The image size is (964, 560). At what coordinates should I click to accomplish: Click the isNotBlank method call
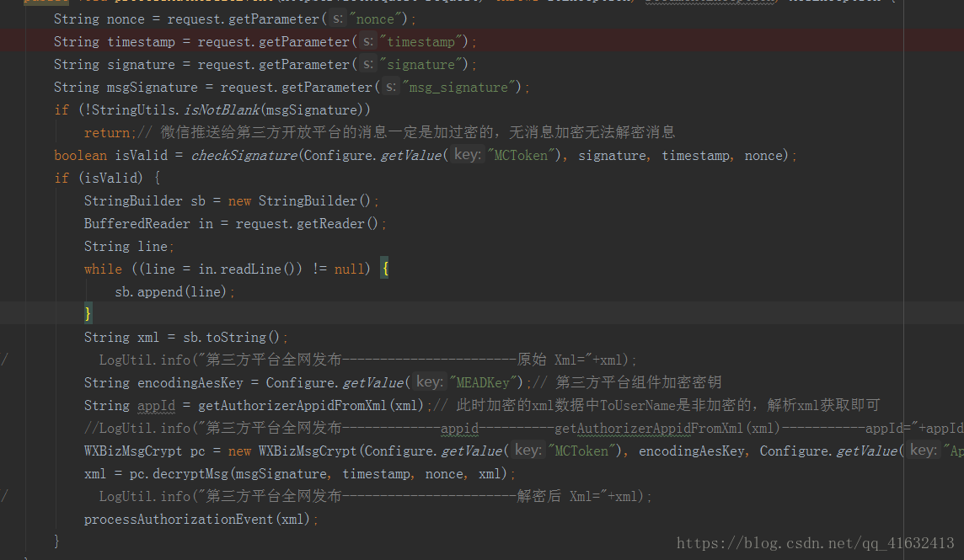(x=222, y=110)
